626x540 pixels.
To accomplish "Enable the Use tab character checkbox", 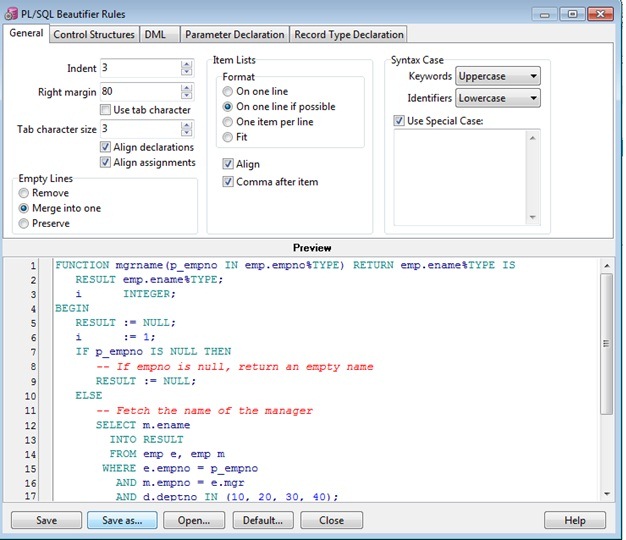I will tap(106, 109).
